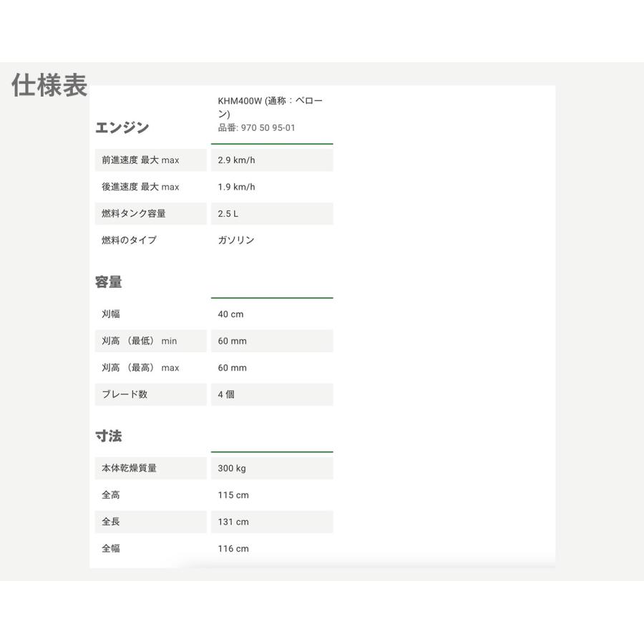Viewport: 644px width, 644px height.
Task: Click the 寸法 section heading
Action: pos(109,436)
